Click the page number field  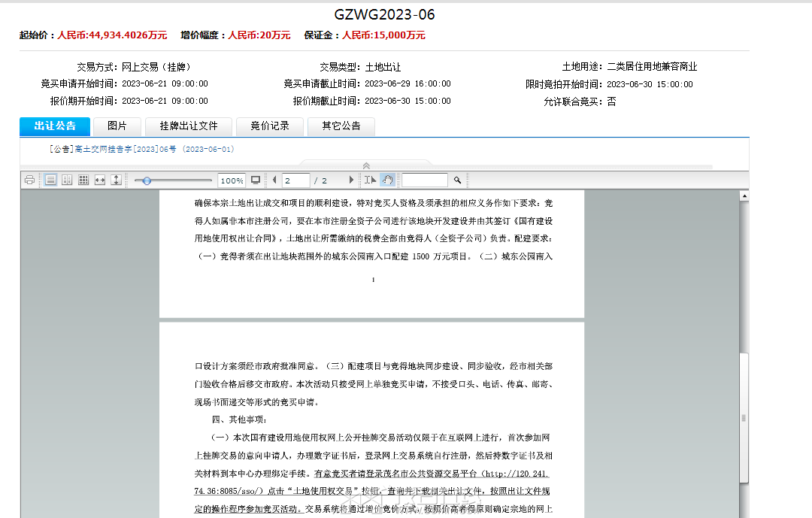pos(295,180)
